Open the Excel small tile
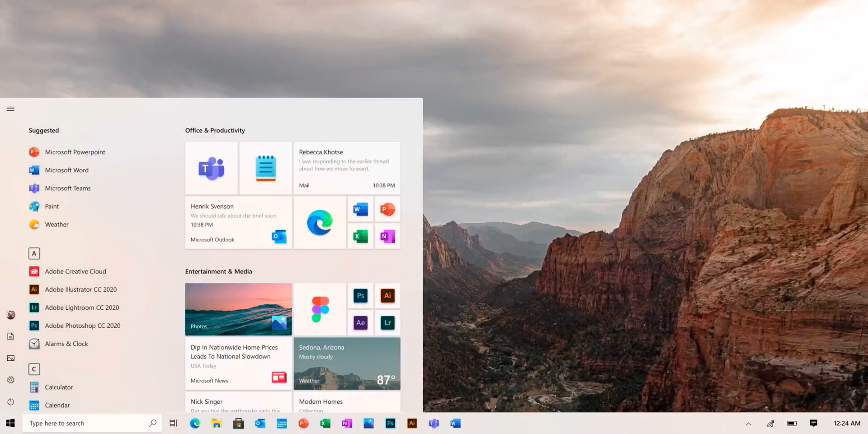This screenshot has width=868, height=434. [360, 236]
